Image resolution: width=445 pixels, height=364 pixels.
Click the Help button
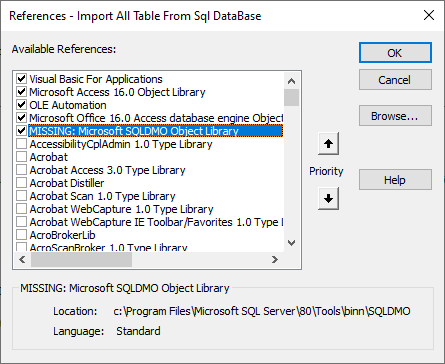click(395, 180)
